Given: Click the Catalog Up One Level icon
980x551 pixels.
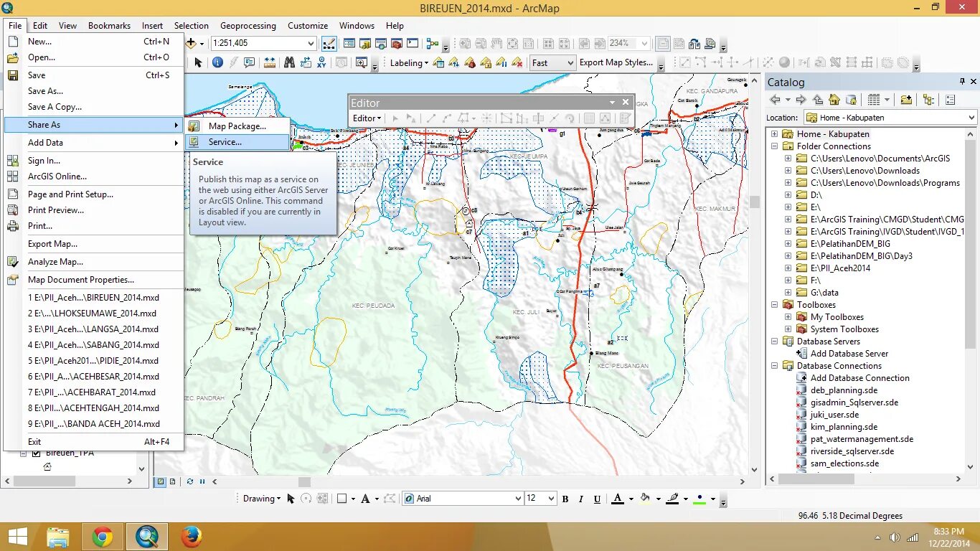Looking at the screenshot, I should [x=817, y=100].
